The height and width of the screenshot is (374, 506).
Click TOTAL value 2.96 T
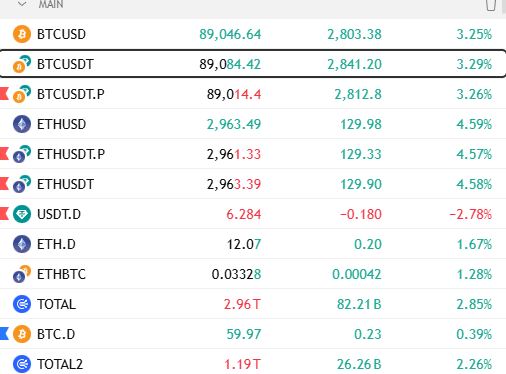(242, 304)
